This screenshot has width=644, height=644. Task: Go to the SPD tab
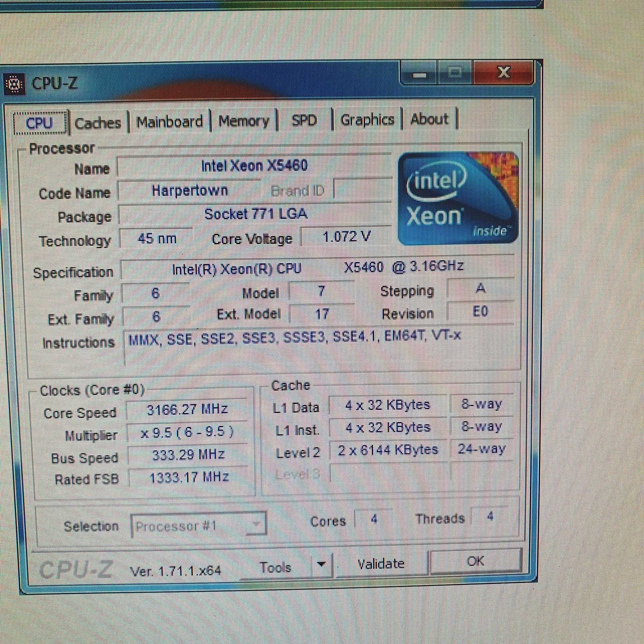coord(304,120)
